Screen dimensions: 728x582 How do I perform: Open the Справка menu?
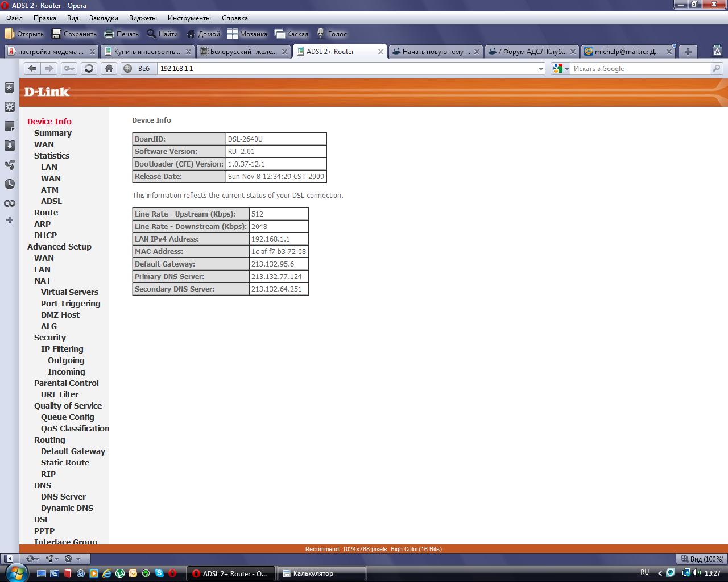pos(235,18)
